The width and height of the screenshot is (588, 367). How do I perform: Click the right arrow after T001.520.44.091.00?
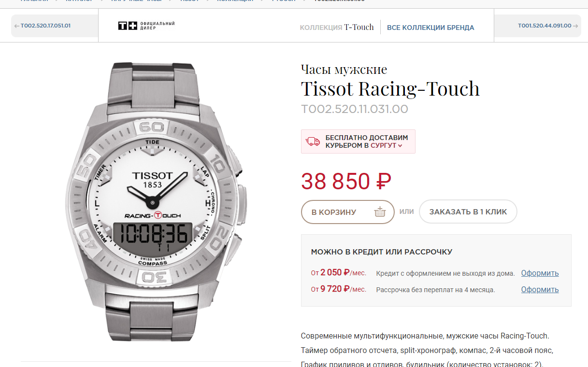click(575, 26)
